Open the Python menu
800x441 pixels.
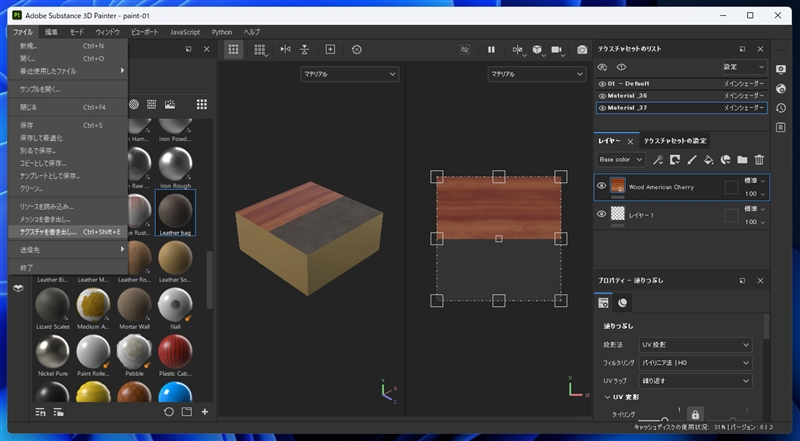click(x=222, y=32)
